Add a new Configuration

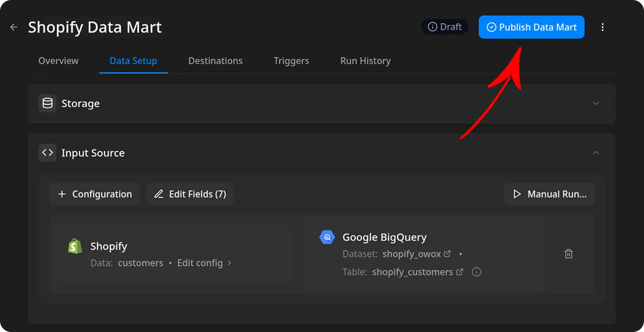click(94, 194)
